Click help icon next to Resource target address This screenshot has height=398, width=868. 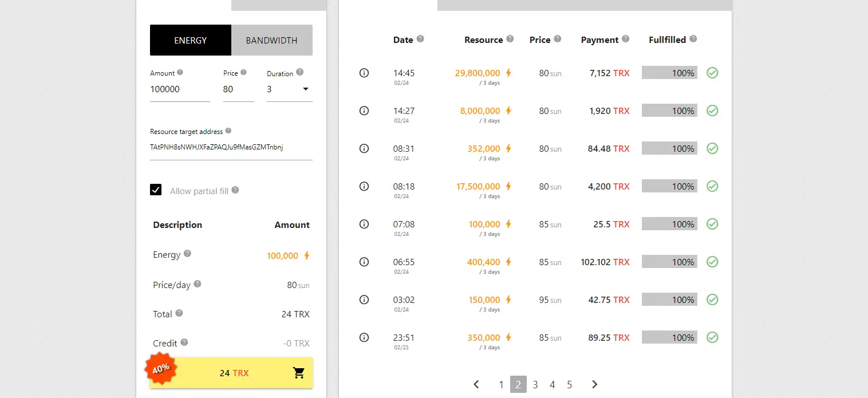(228, 131)
